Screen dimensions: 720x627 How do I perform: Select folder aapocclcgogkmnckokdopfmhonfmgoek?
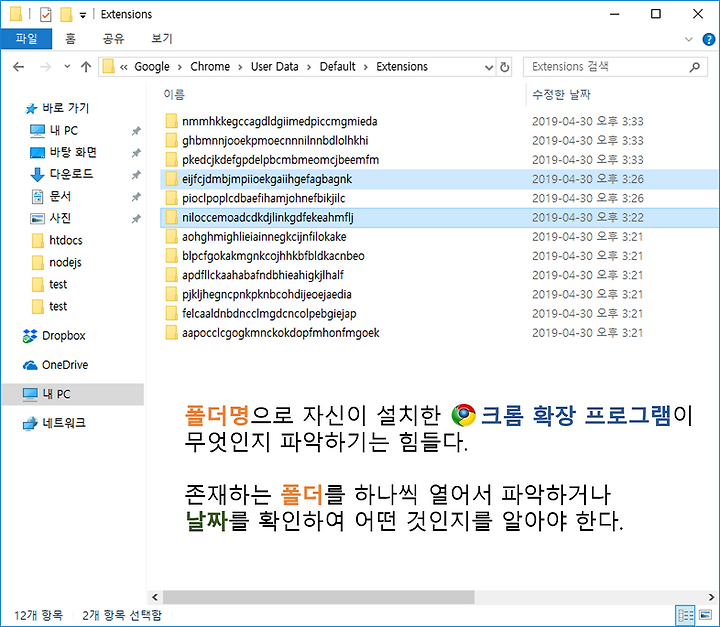[281, 333]
